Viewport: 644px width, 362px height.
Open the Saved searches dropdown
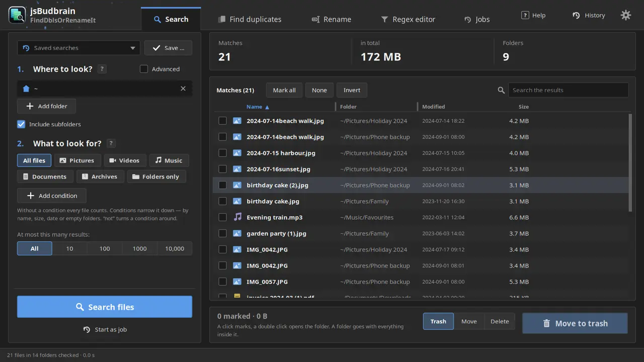pos(78,48)
